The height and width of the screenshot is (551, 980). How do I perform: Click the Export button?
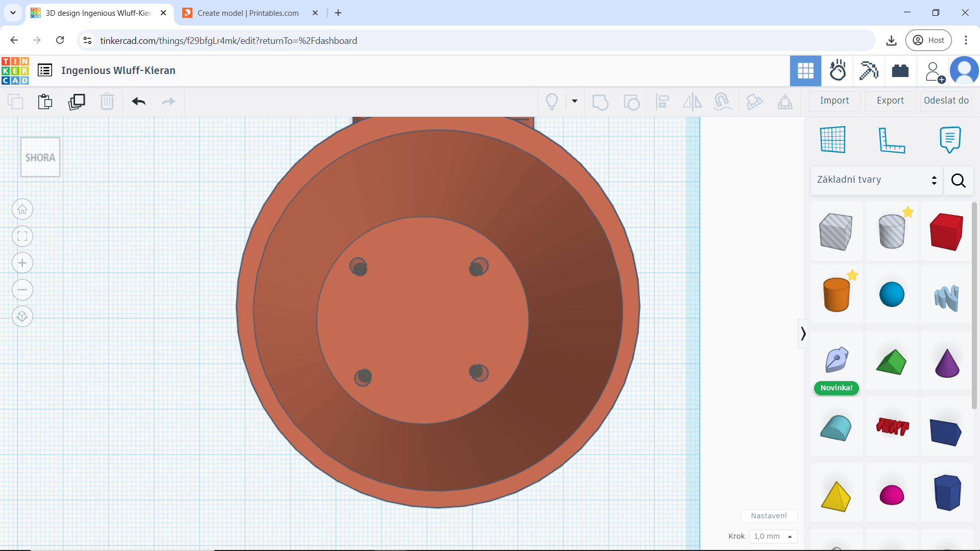[890, 101]
